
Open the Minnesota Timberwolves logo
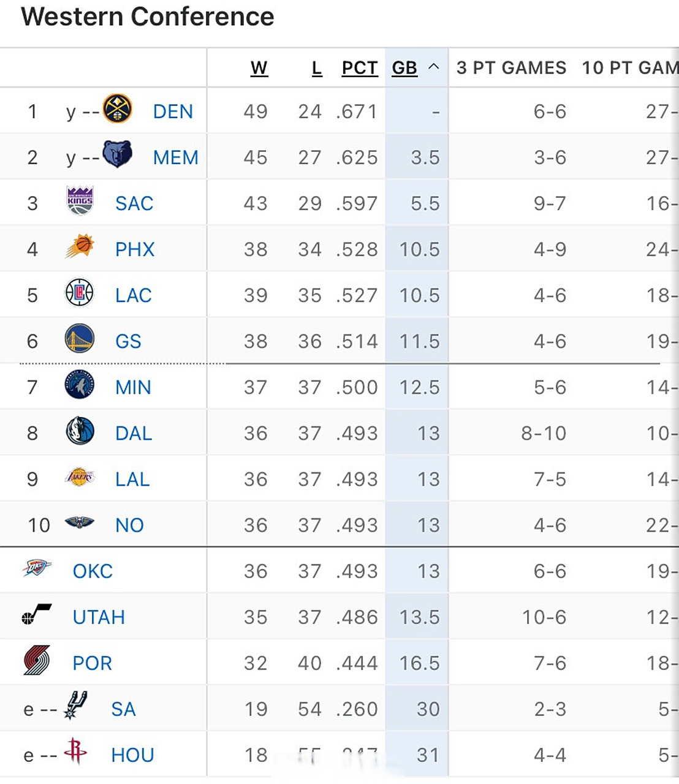[80, 385]
